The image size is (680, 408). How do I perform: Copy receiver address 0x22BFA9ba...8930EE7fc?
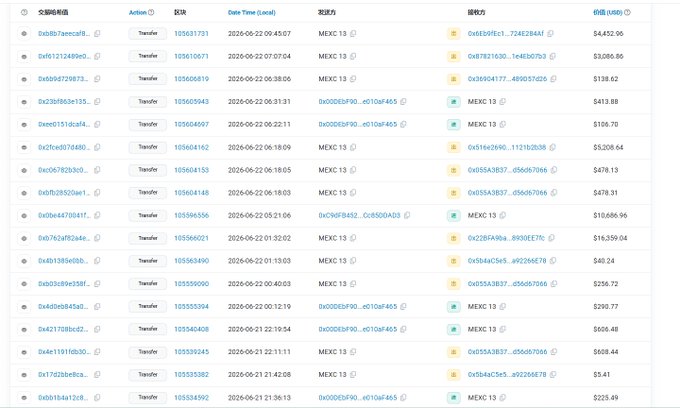pyautogui.click(x=551, y=238)
